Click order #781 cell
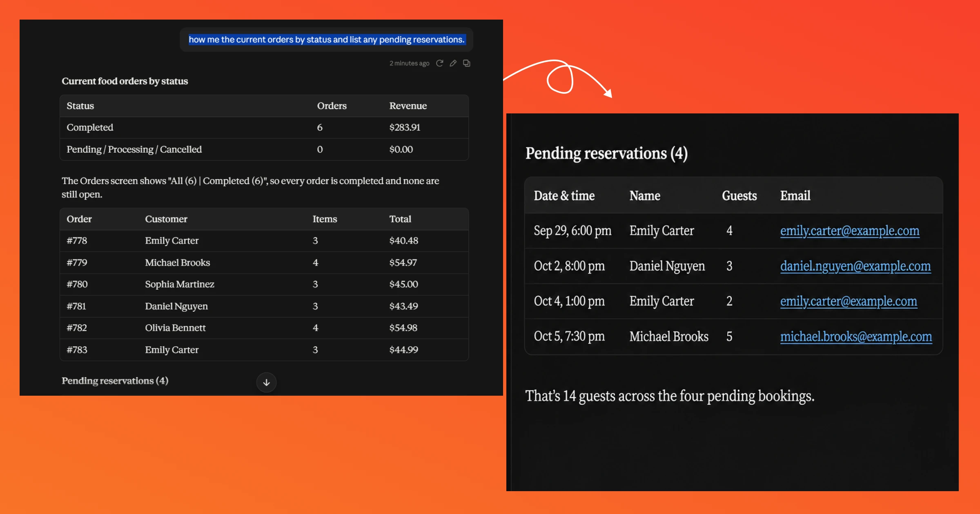Screen dimensions: 980x514 point(76,306)
